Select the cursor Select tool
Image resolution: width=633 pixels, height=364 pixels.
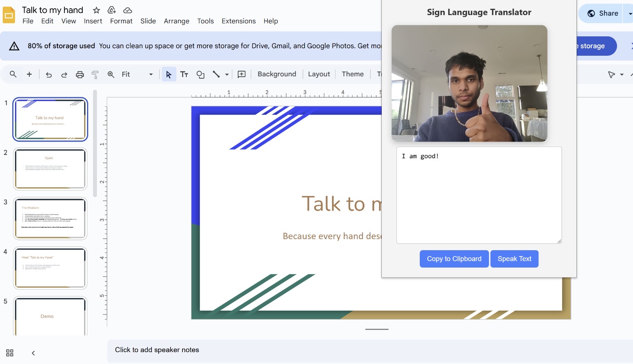tap(169, 74)
